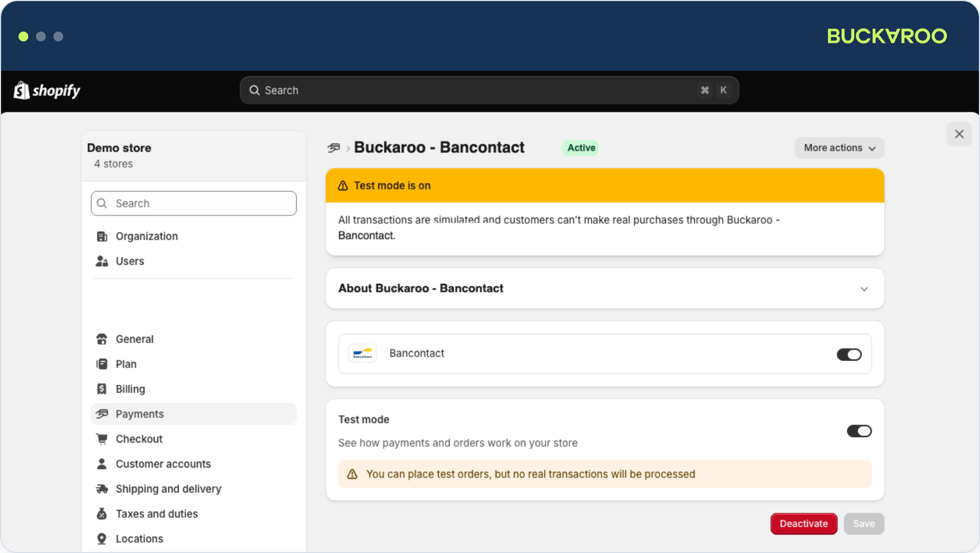Click the Demo store name header

(119, 148)
